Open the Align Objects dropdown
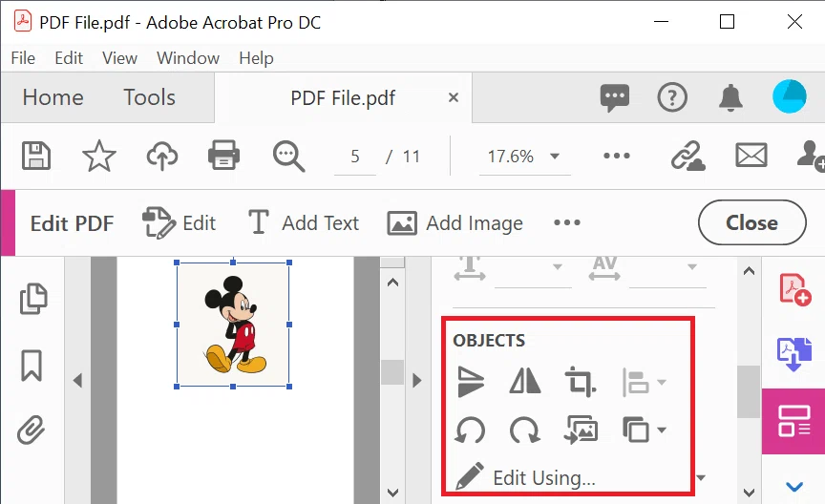825x504 pixels. click(x=644, y=382)
